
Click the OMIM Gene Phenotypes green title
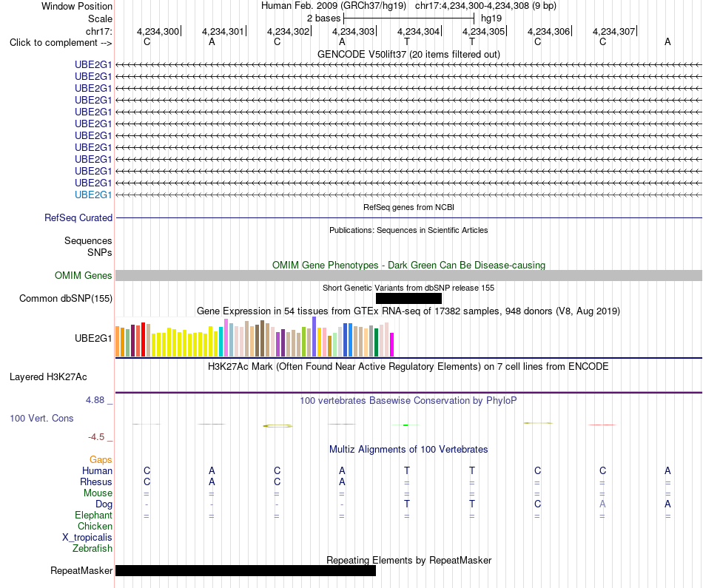(x=408, y=265)
